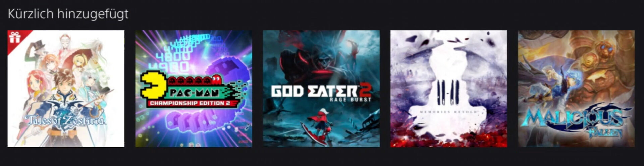Image resolution: width=644 pixels, height=166 pixels.
Task: Open the Tales of Zestiria game tile
Action: [66, 89]
